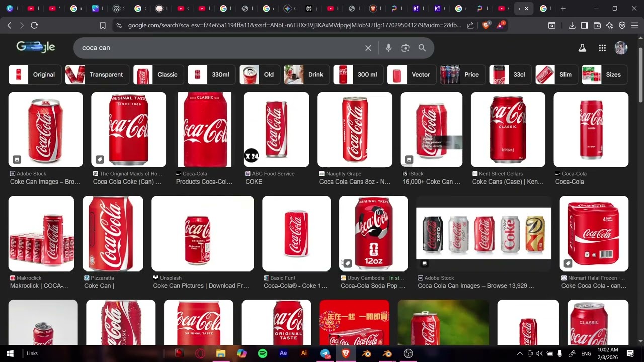Reload the current page

tap(34, 25)
